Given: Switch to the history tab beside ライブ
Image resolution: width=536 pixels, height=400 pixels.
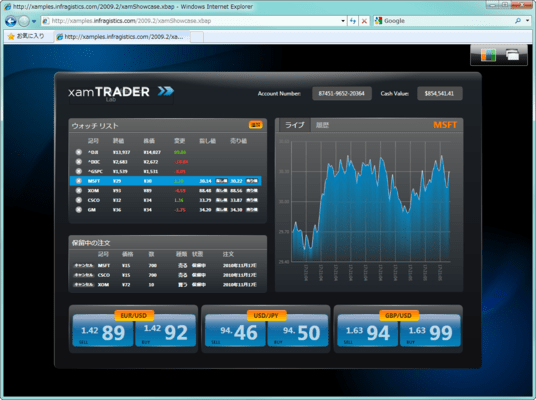Looking at the screenshot, I should pyautogui.click(x=322, y=125).
